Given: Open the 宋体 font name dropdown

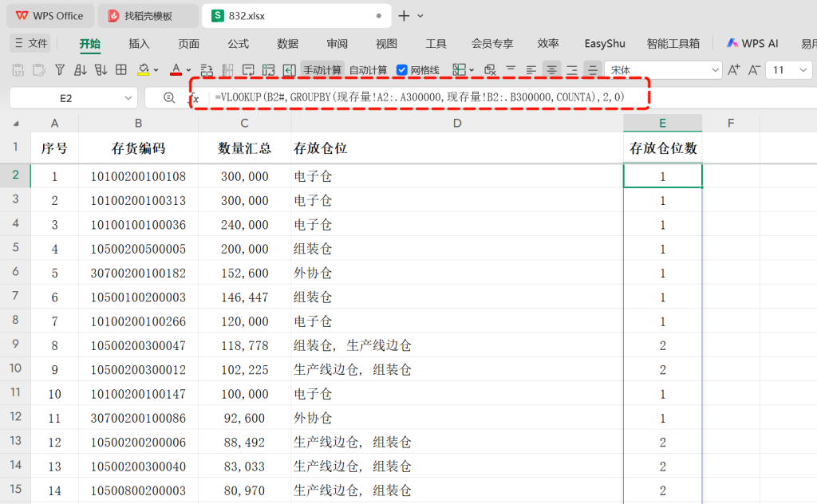Looking at the screenshot, I should pos(716,70).
